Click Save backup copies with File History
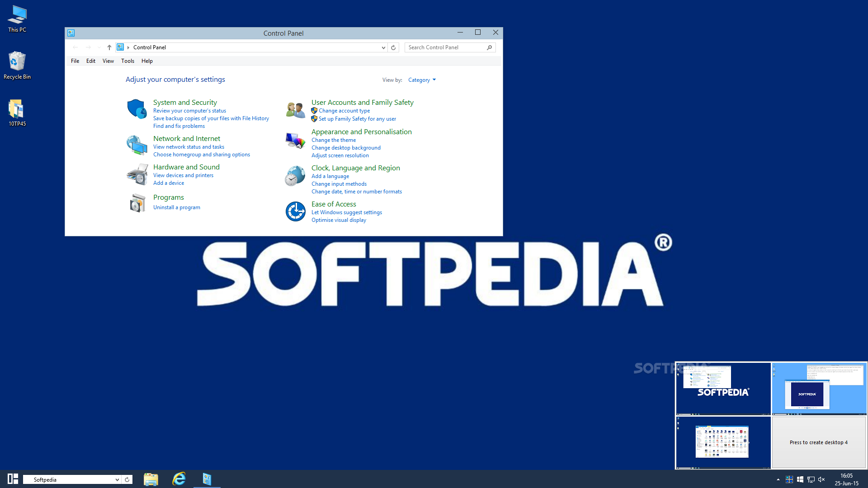 (x=211, y=118)
